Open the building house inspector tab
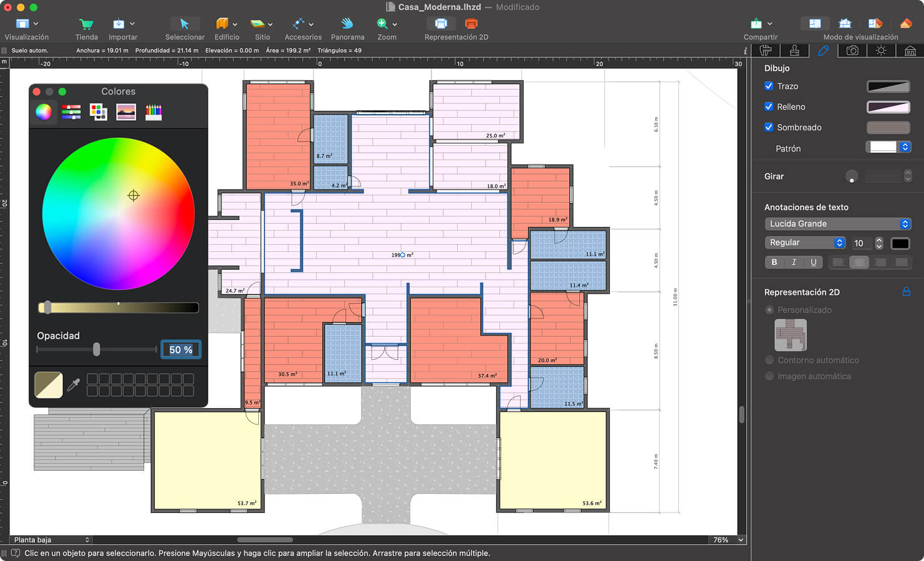 point(910,50)
